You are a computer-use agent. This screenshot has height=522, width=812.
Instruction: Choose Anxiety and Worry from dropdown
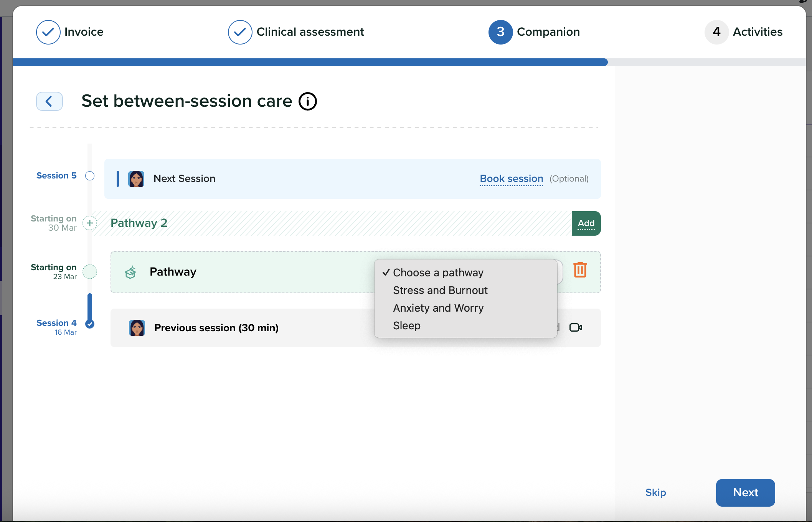pyautogui.click(x=438, y=308)
